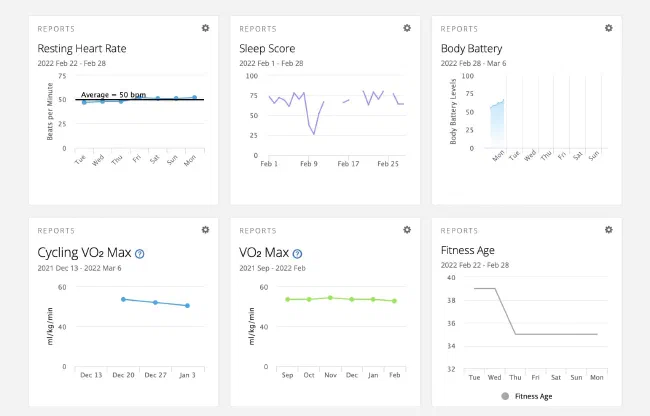Click date range 2022 Feb 28 - Mar 6
650x416 pixels.
(x=473, y=63)
